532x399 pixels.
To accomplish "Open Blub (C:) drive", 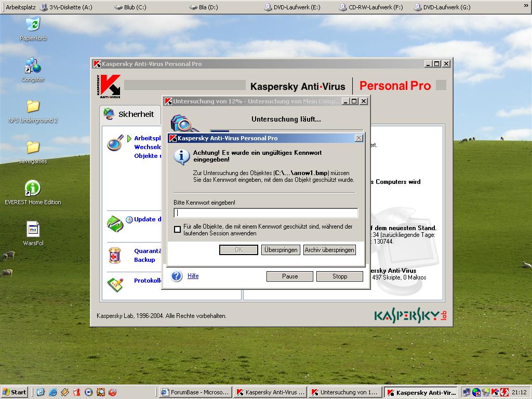I will pyautogui.click(x=130, y=7).
